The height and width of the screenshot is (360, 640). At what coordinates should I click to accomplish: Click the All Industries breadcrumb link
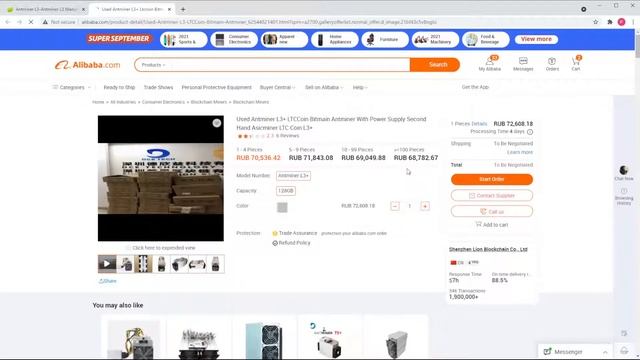[x=123, y=102]
